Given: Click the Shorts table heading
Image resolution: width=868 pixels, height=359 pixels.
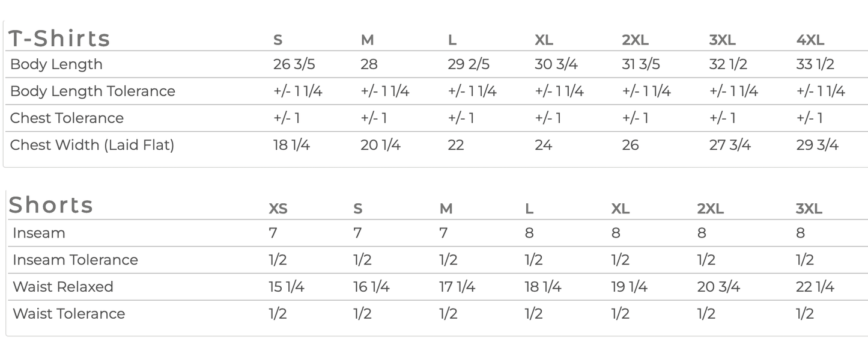Looking at the screenshot, I should [x=51, y=205].
